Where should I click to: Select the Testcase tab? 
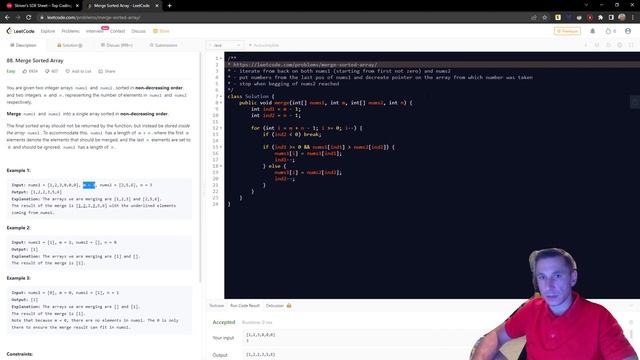pyautogui.click(x=217, y=306)
